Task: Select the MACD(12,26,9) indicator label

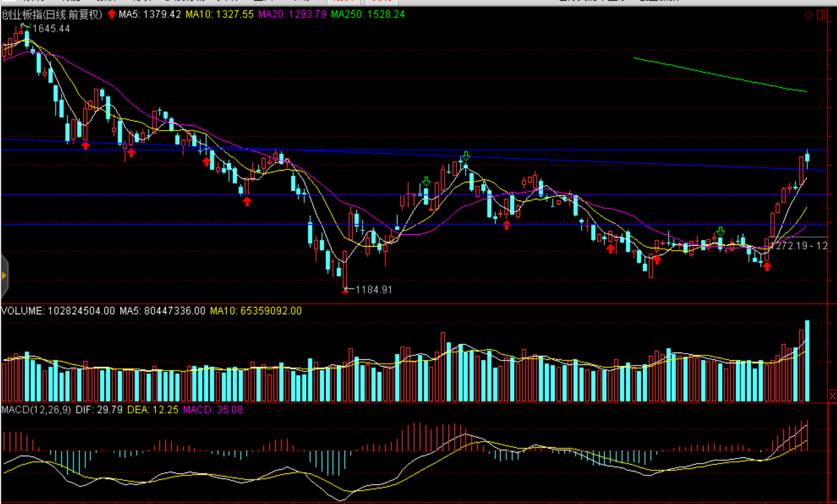Action: pos(36,409)
